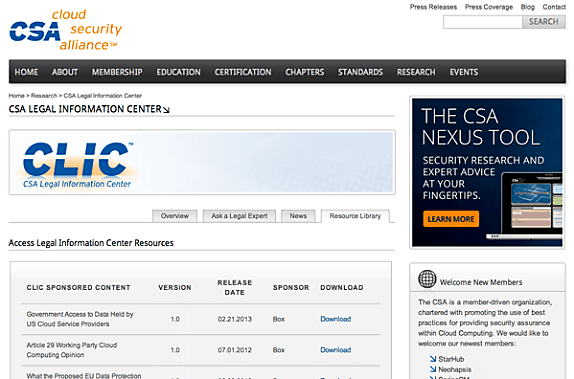Click the Search button

coord(544,22)
